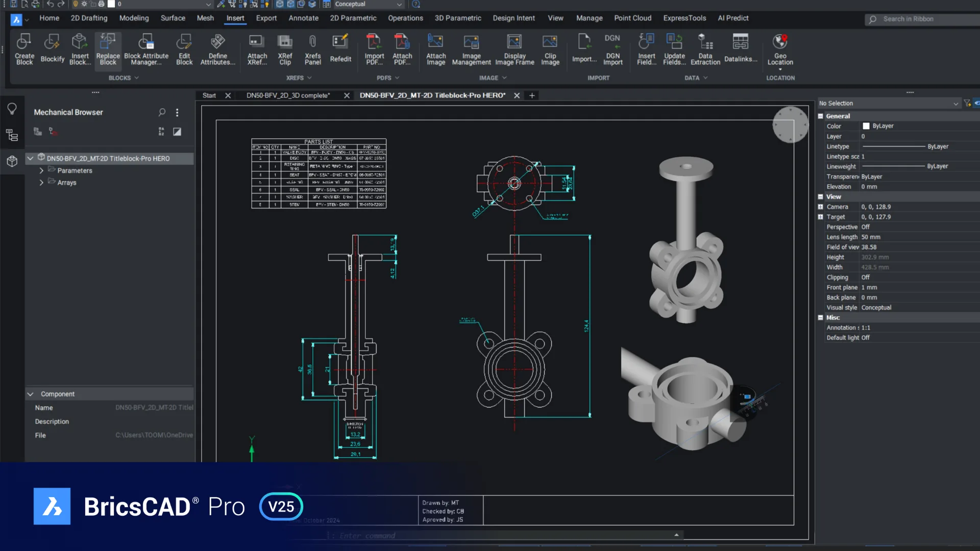This screenshot has height=551, width=980.
Task: Collapse the Misc properties section
Action: [x=821, y=318]
